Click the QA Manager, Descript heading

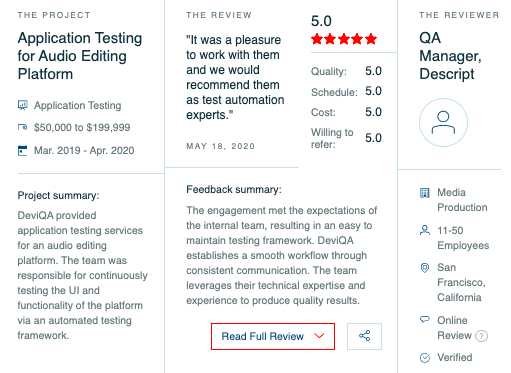click(450, 56)
